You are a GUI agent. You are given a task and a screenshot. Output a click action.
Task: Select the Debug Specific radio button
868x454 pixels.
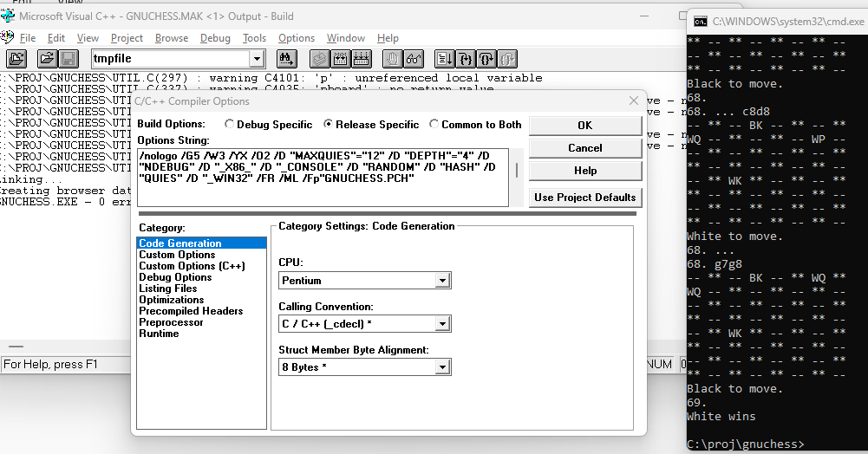point(229,125)
